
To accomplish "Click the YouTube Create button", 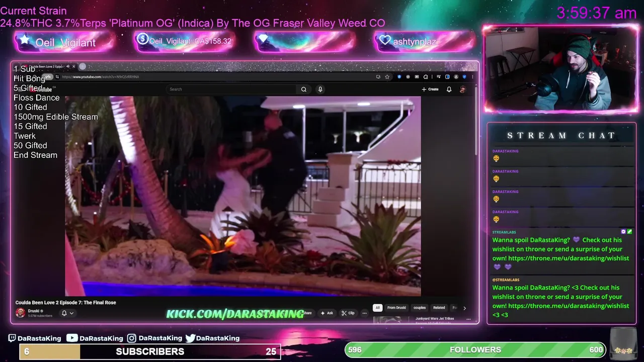I will (x=430, y=89).
